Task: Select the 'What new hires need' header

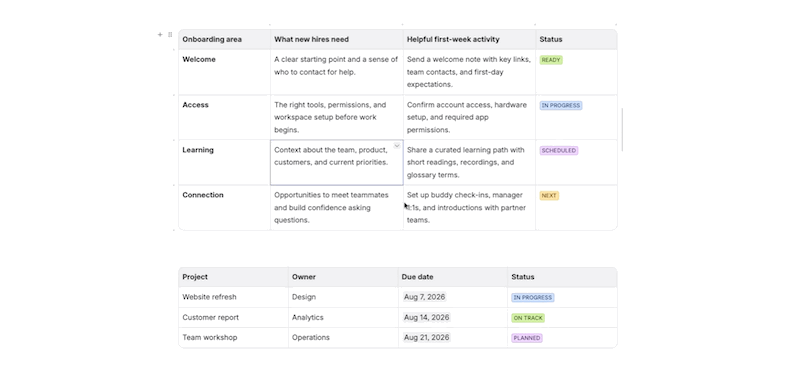Action: [337, 39]
